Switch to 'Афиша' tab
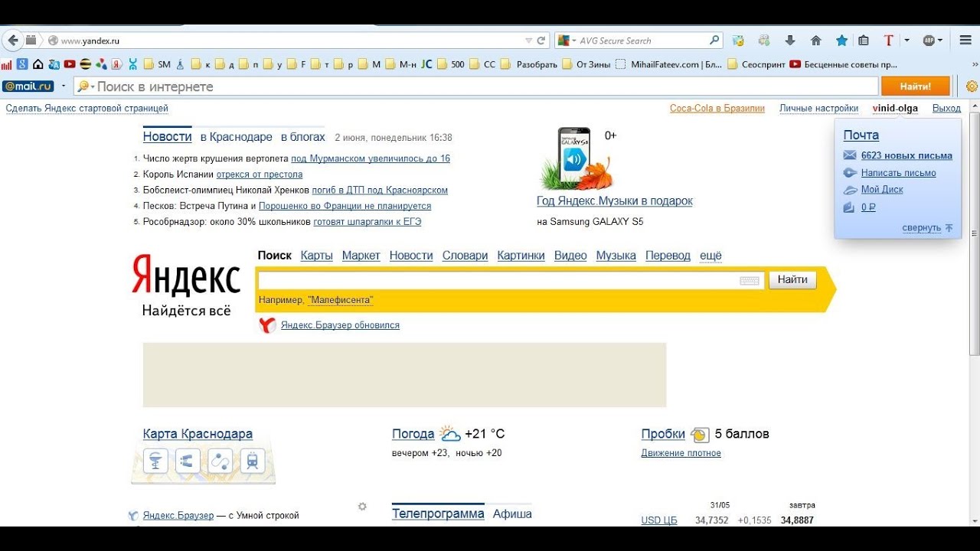This screenshot has height=551, width=980. 512,514
